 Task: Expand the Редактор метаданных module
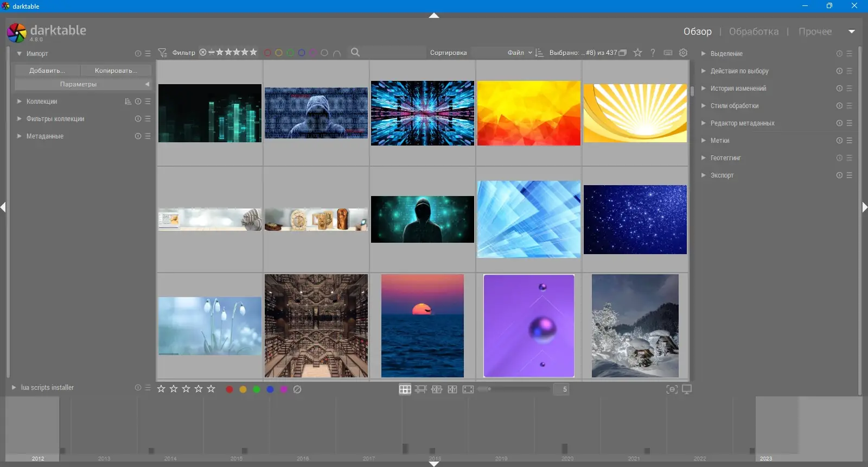[x=703, y=123]
